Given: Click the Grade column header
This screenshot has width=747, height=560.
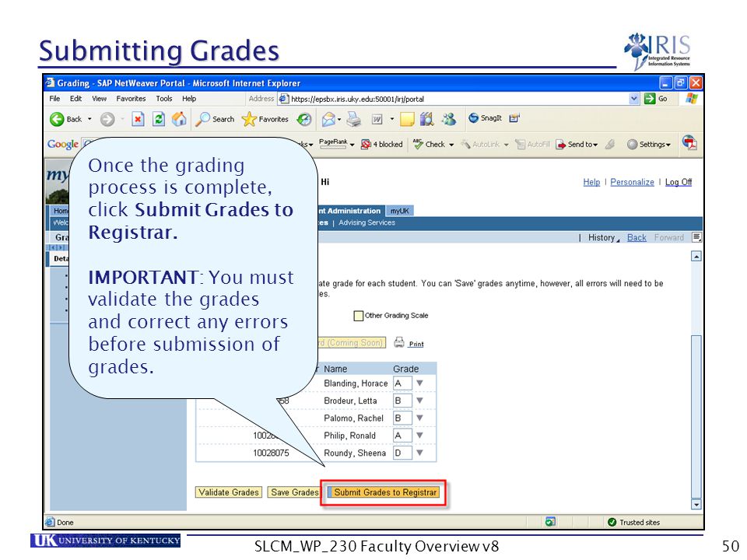Looking at the screenshot, I should click(x=406, y=369).
